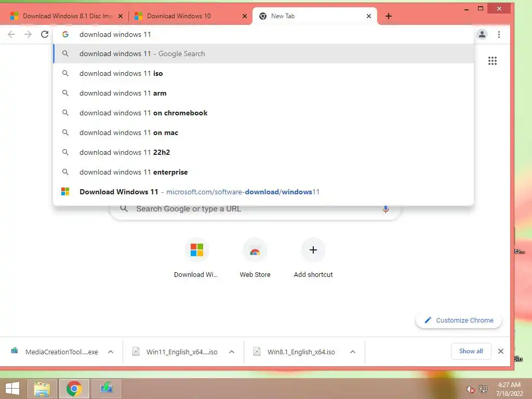Choose 'download windows 11 on chromebook' suggestion
The image size is (532, 399).
[x=263, y=113]
